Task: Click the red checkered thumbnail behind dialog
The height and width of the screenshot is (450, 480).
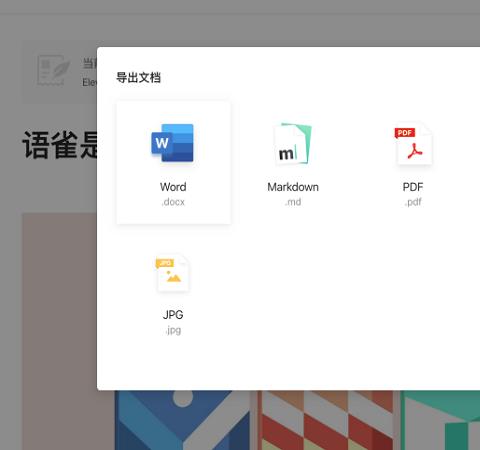Action: (325, 420)
